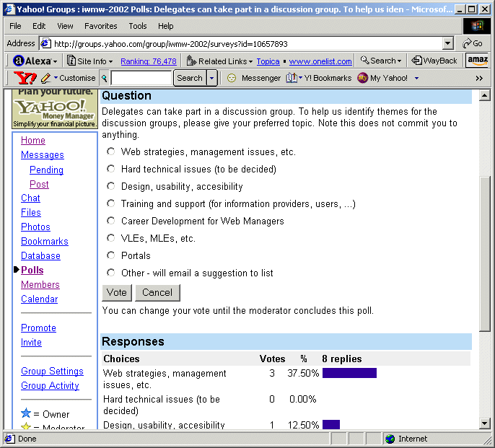
Task: Open the Messages sidebar link
Action: coord(43,154)
